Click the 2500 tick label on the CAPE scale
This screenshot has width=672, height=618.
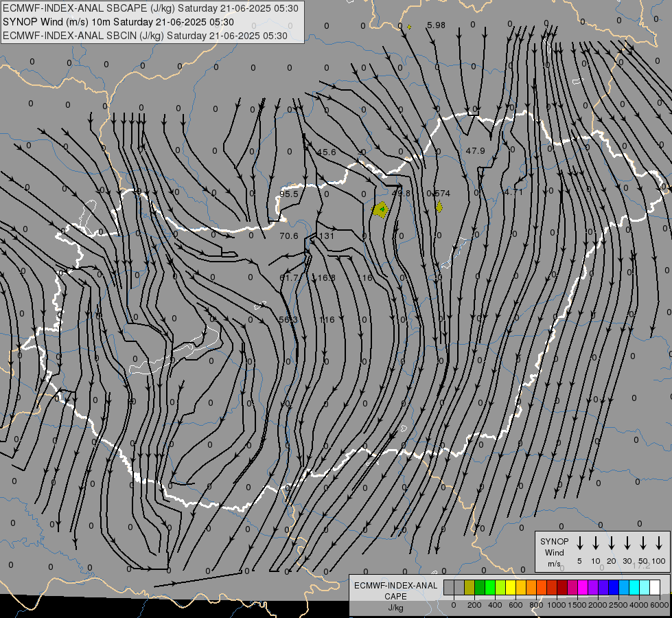(618, 605)
